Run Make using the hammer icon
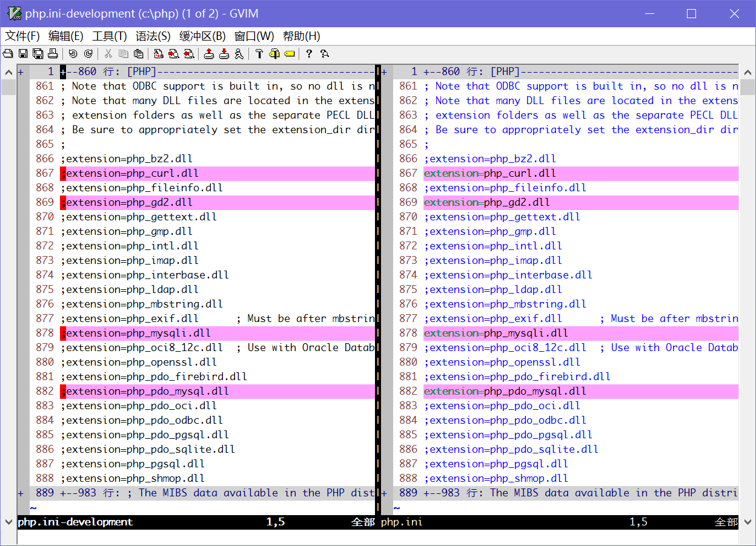The image size is (756, 546). (259, 54)
